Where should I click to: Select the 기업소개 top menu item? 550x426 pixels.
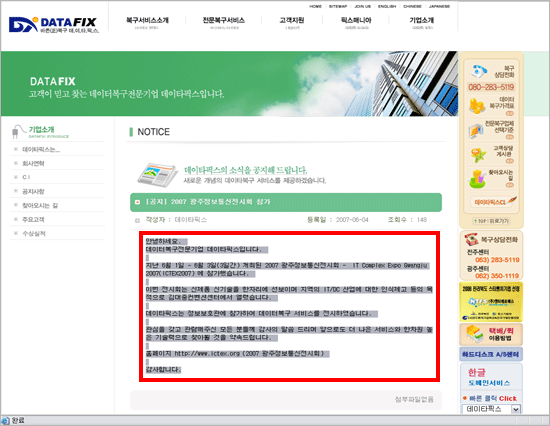pos(422,20)
